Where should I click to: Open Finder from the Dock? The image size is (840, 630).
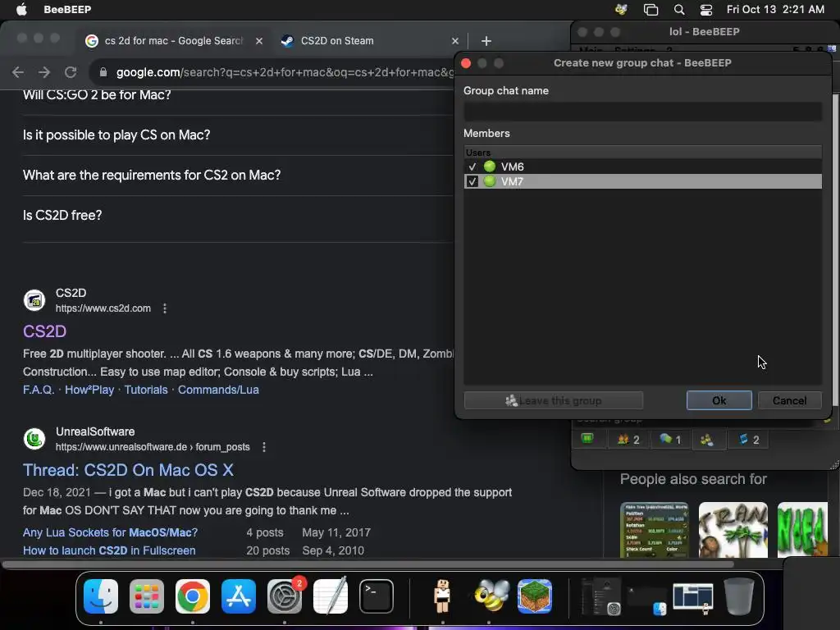point(101,596)
